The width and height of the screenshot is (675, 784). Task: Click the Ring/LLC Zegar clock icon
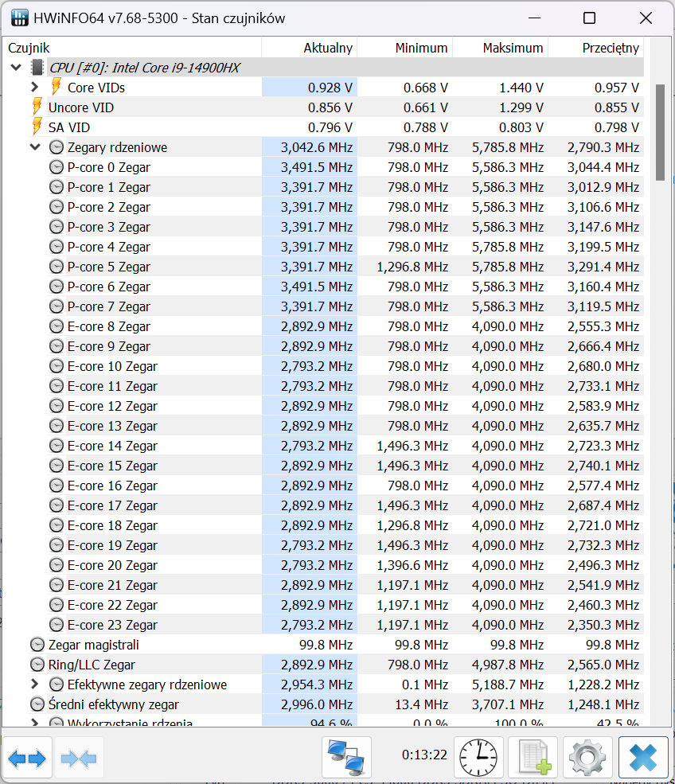37,665
